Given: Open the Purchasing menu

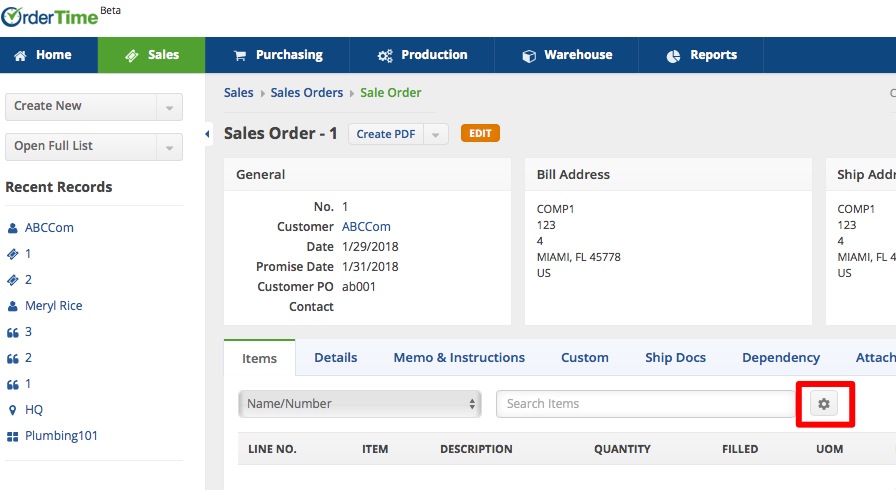Looking at the screenshot, I should [x=277, y=55].
